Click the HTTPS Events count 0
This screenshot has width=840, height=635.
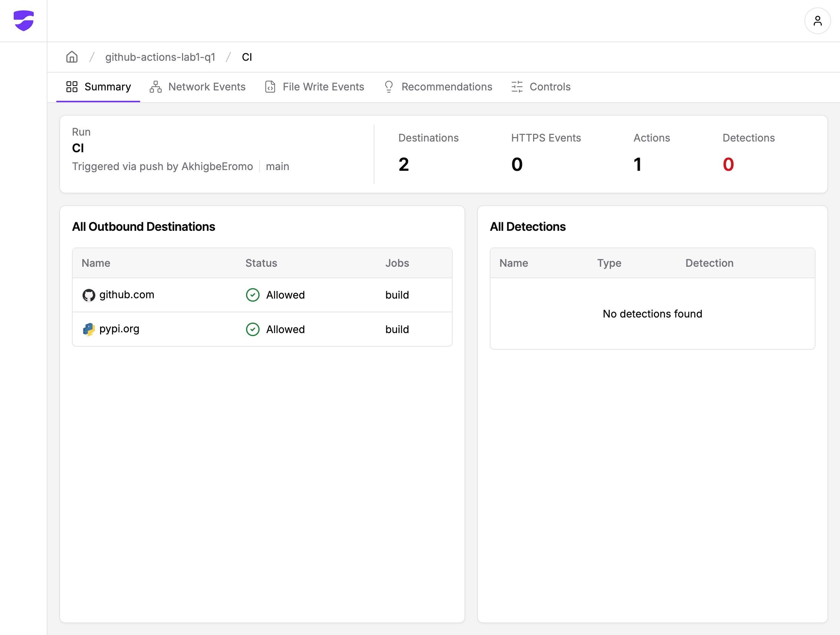517,164
